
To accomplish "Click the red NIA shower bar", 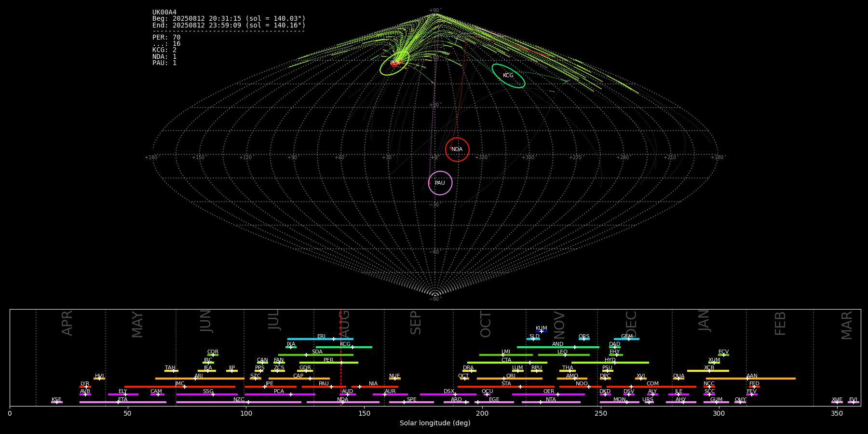I will (x=375, y=386).
